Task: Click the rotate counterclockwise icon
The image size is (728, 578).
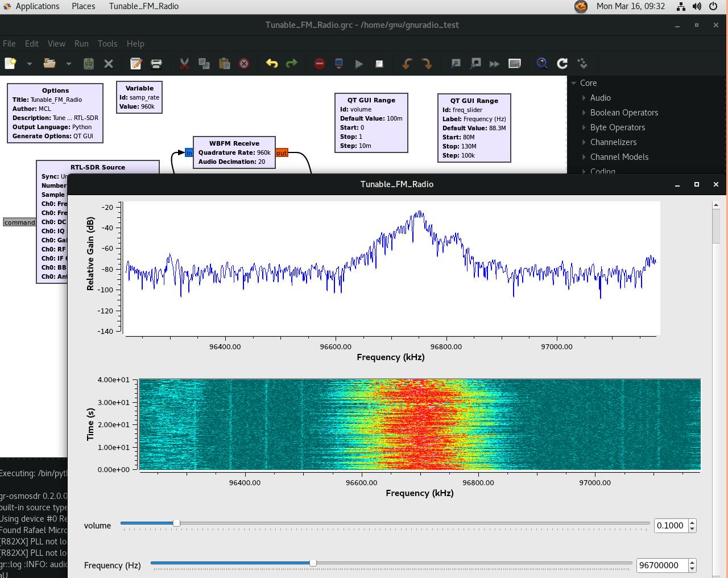Action: pos(407,64)
